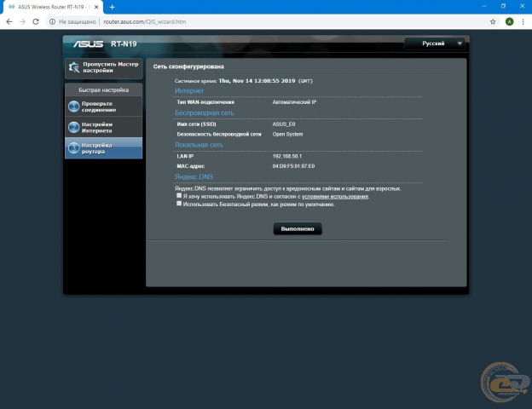The image size is (532, 409).
Task: Click the Беспроводная сеть section heading
Action: (x=205, y=112)
